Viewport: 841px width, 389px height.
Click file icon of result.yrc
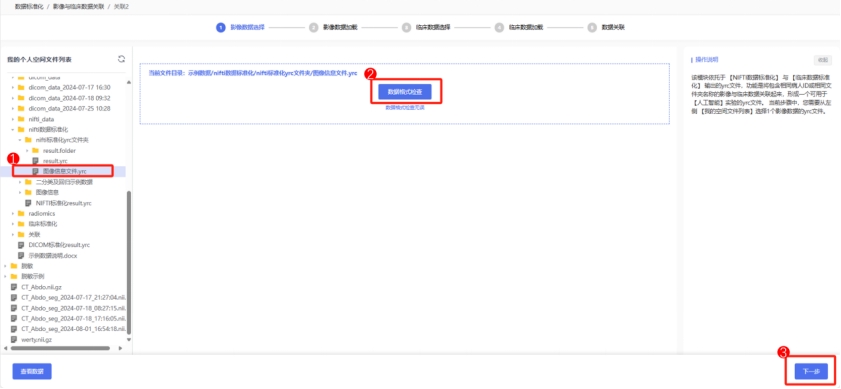click(36, 161)
